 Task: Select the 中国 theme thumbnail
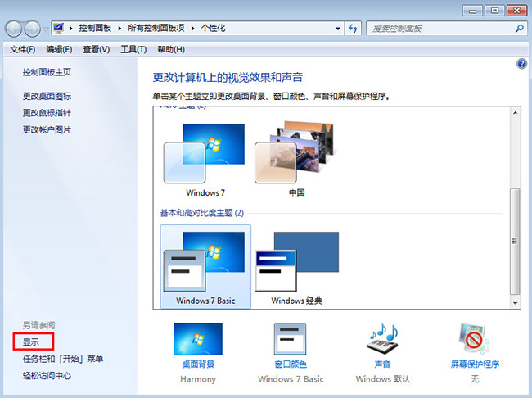tap(295, 160)
